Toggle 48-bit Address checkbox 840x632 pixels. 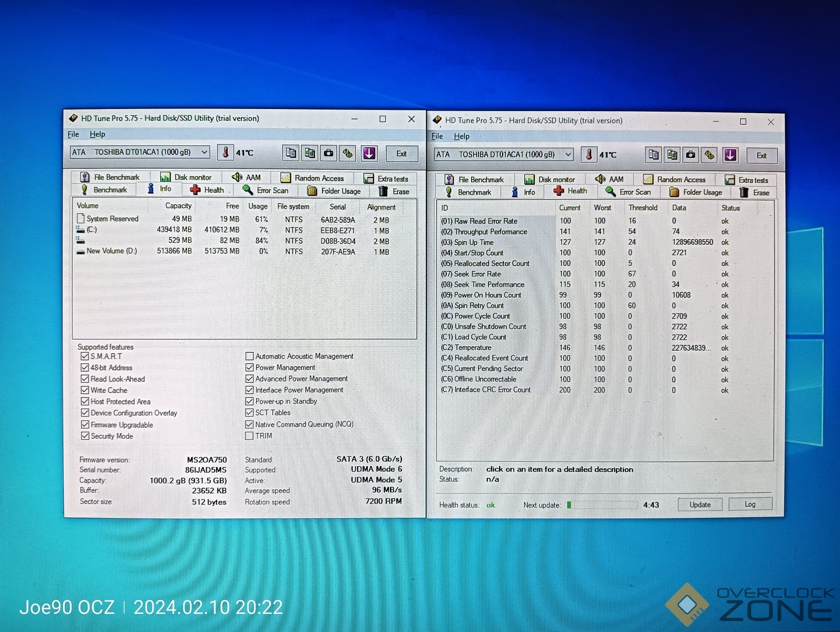click(x=85, y=368)
